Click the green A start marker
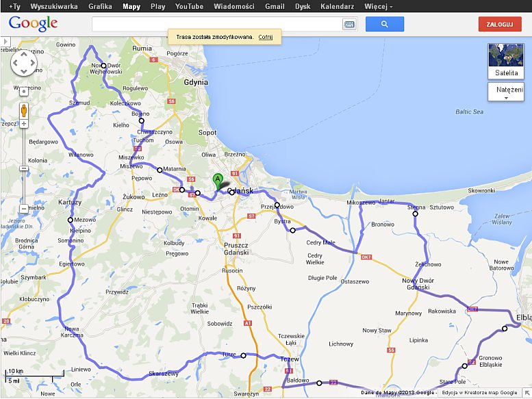The height and width of the screenshot is (399, 532). [218, 181]
